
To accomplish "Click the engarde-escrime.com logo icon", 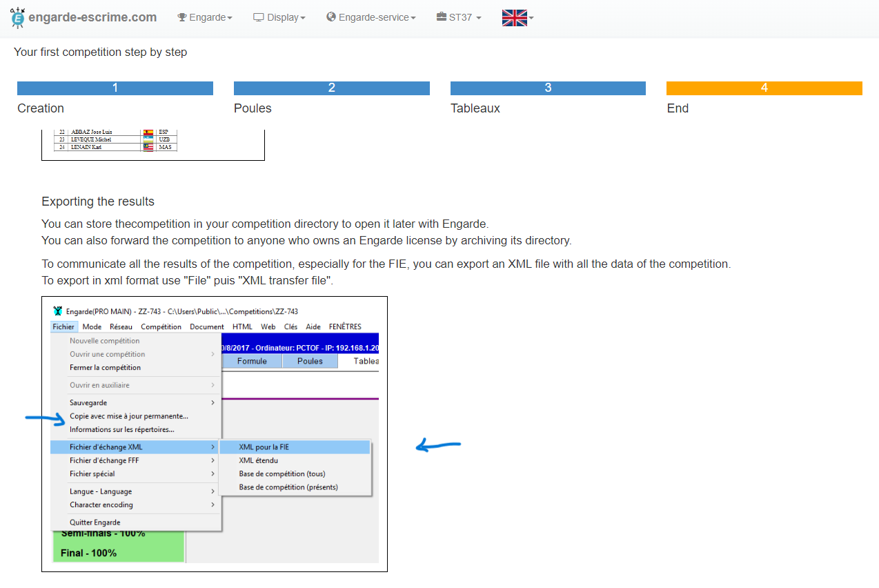I will [x=17, y=17].
